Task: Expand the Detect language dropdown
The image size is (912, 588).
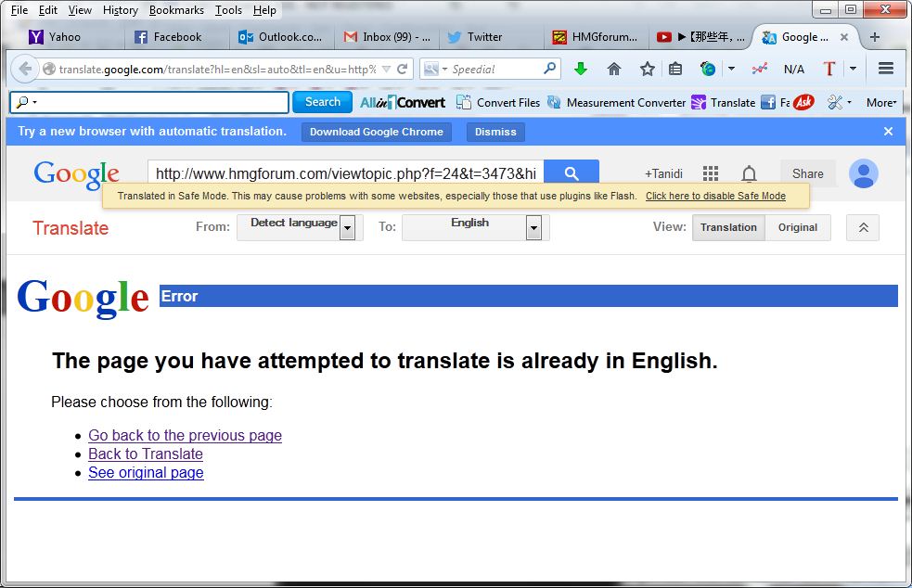Action: click(347, 227)
